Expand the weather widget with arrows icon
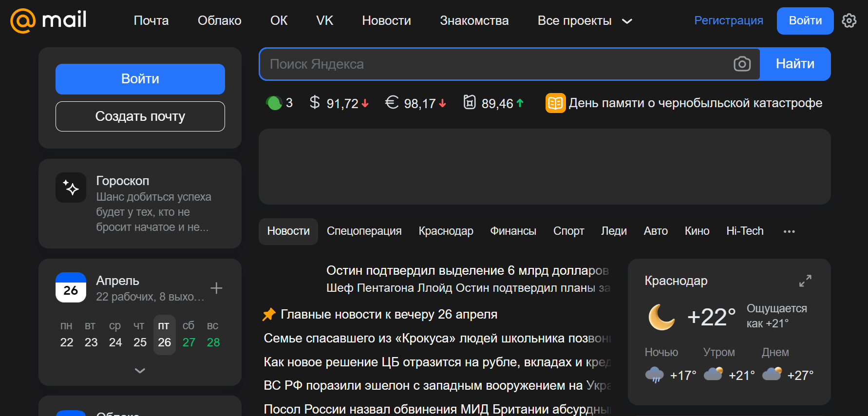This screenshot has width=868, height=416. (x=805, y=281)
